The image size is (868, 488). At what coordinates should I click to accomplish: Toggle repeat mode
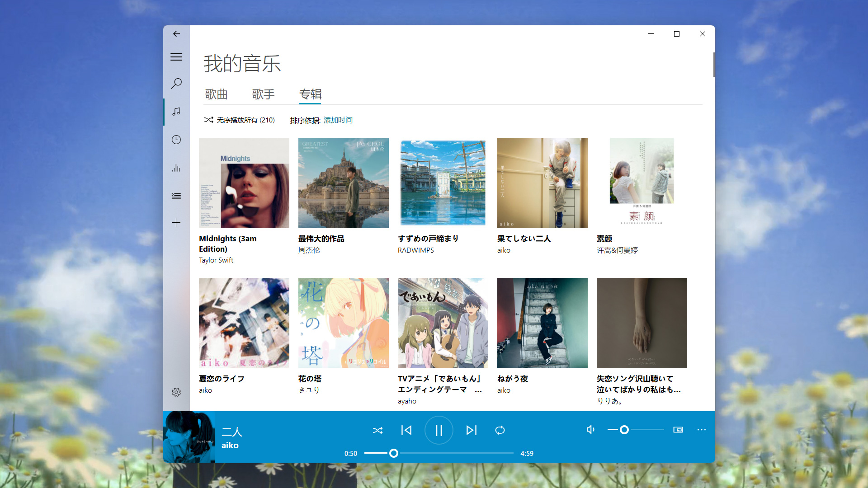(x=500, y=430)
